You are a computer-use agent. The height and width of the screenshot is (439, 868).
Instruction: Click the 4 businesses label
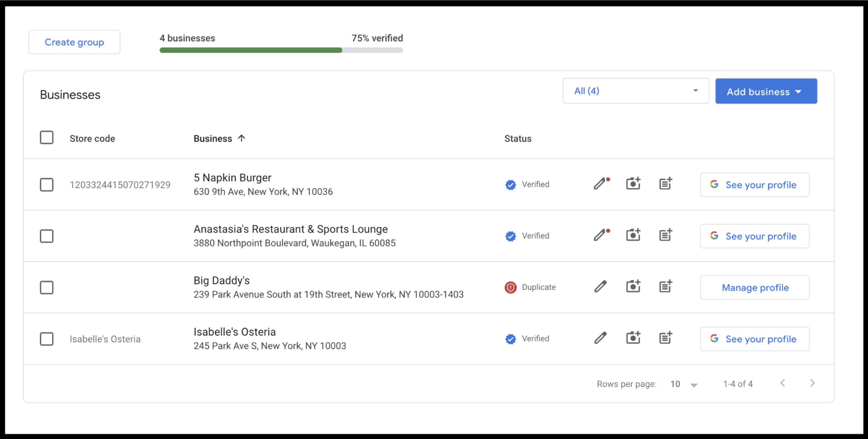coord(187,38)
